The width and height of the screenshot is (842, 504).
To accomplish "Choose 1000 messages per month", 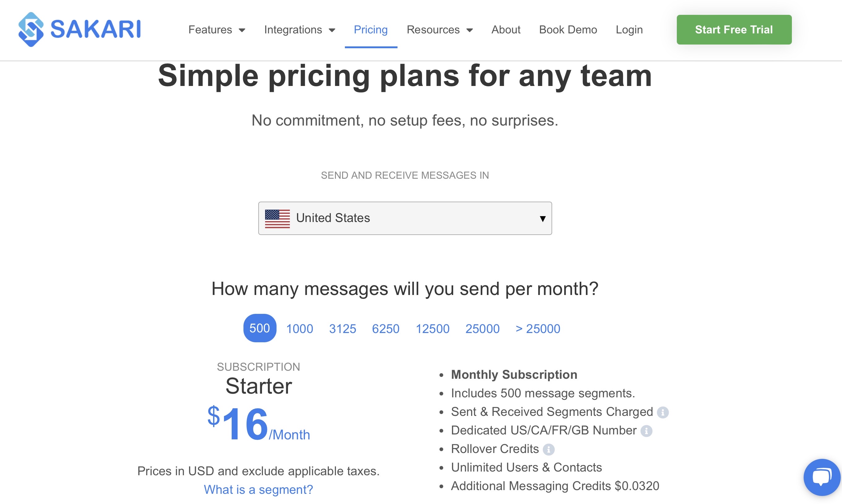I will coord(299,329).
